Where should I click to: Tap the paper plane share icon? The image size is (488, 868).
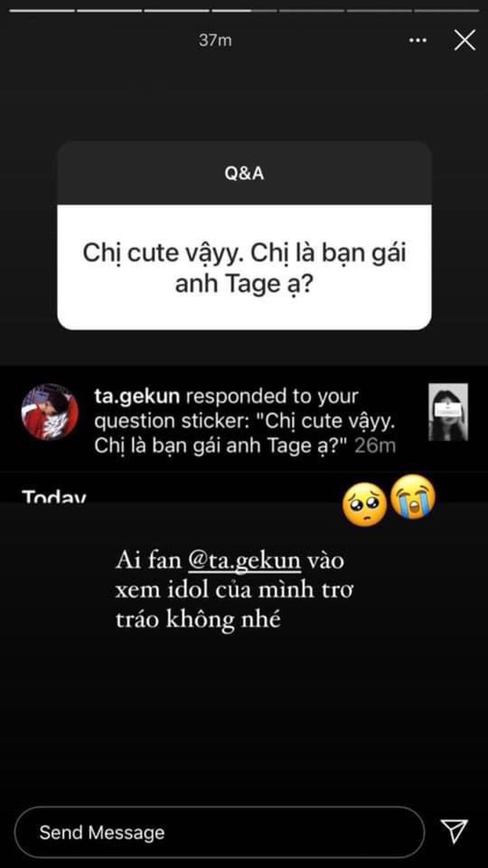click(453, 832)
